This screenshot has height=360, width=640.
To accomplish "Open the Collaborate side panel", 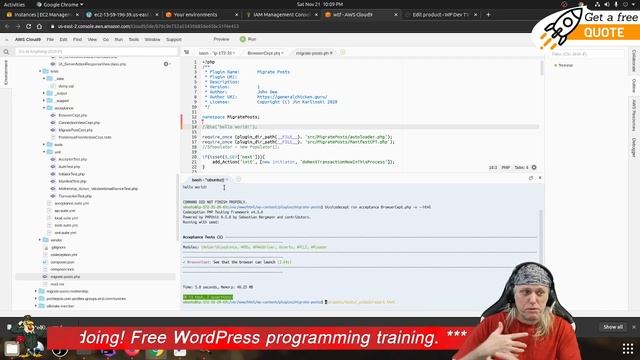I will [x=634, y=60].
